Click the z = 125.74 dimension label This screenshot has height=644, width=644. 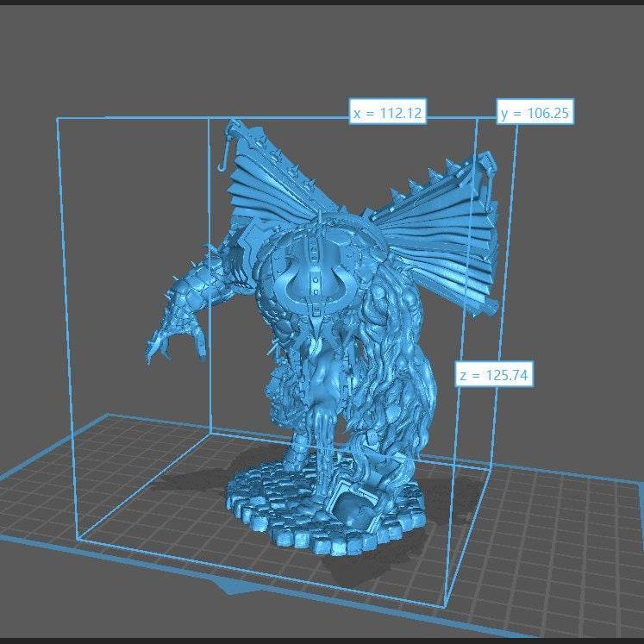pos(495,374)
